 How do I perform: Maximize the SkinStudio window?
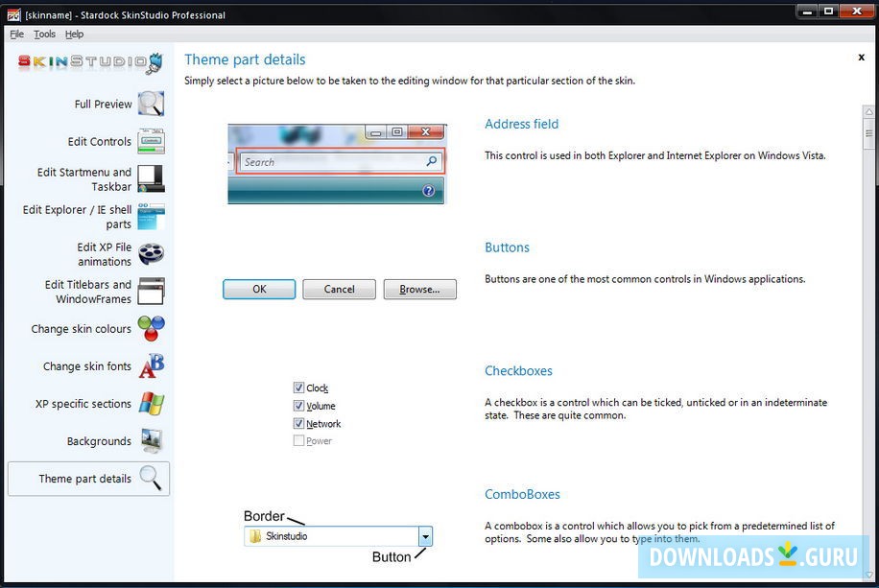point(828,12)
